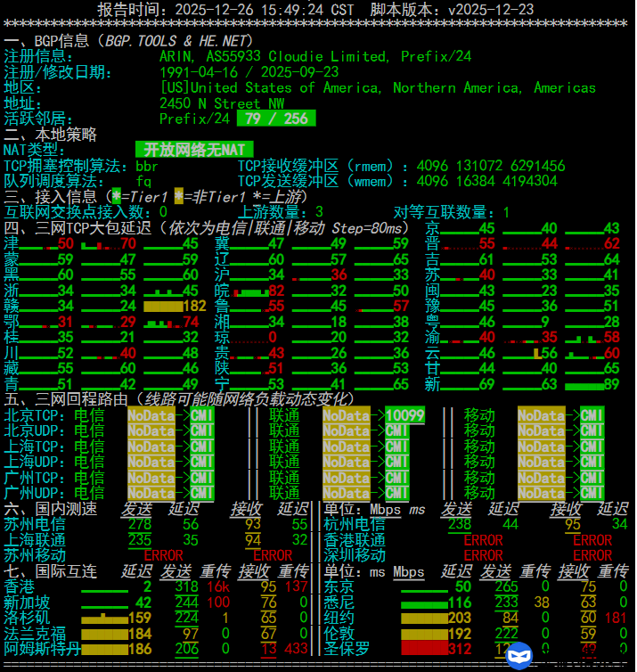The height and width of the screenshot is (672, 637).
Task: Click the date 1991-04-16 / 2025-09-23
Action: [249, 72]
